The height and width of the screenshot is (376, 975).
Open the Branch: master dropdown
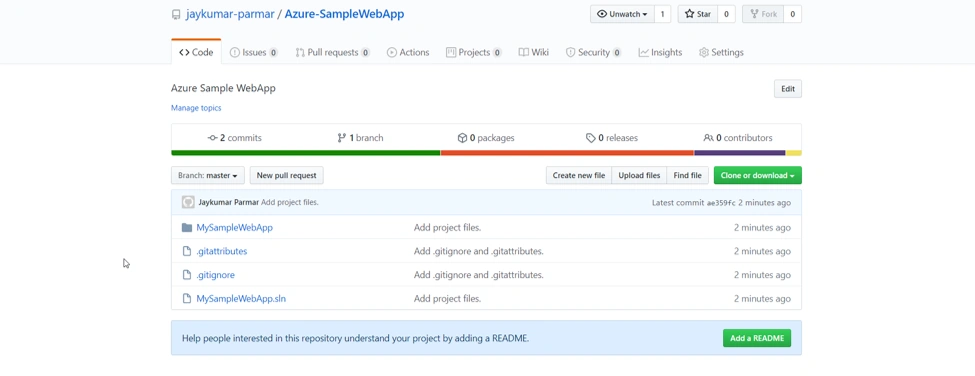[x=208, y=175]
